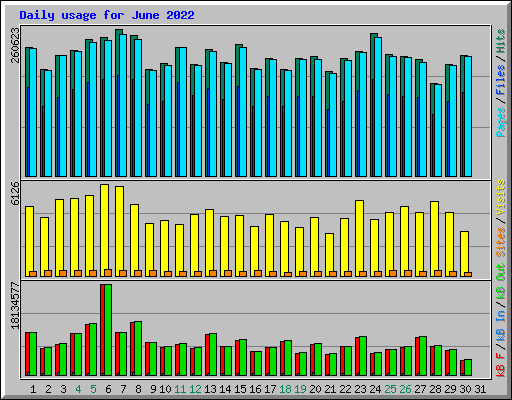Select day label 10 on the x-axis
The image size is (512, 400).
pos(165,389)
